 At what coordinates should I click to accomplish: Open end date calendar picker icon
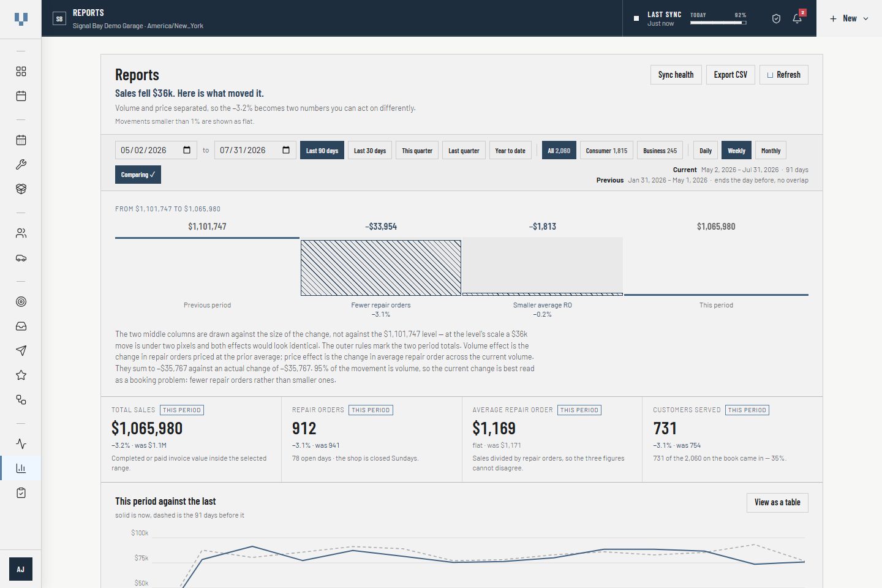click(286, 150)
